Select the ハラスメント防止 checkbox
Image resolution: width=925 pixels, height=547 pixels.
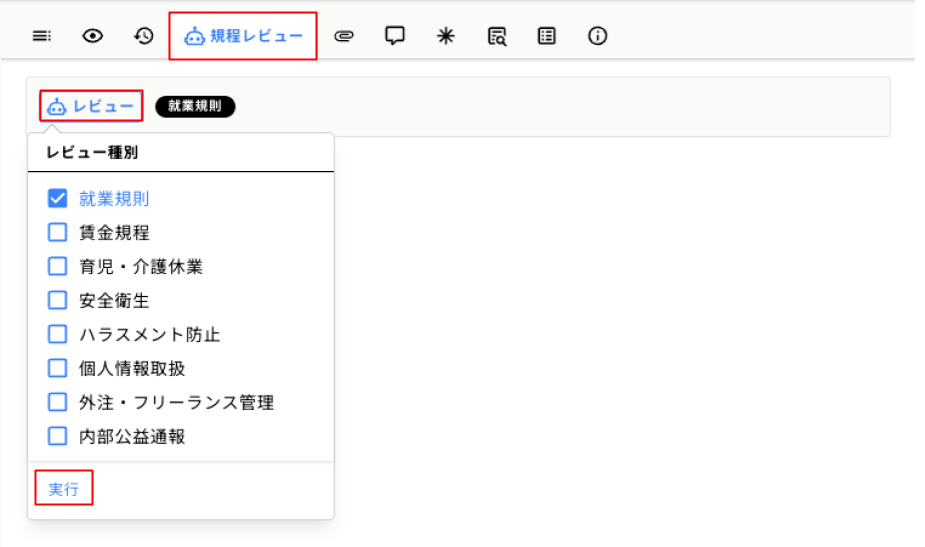pos(58,334)
